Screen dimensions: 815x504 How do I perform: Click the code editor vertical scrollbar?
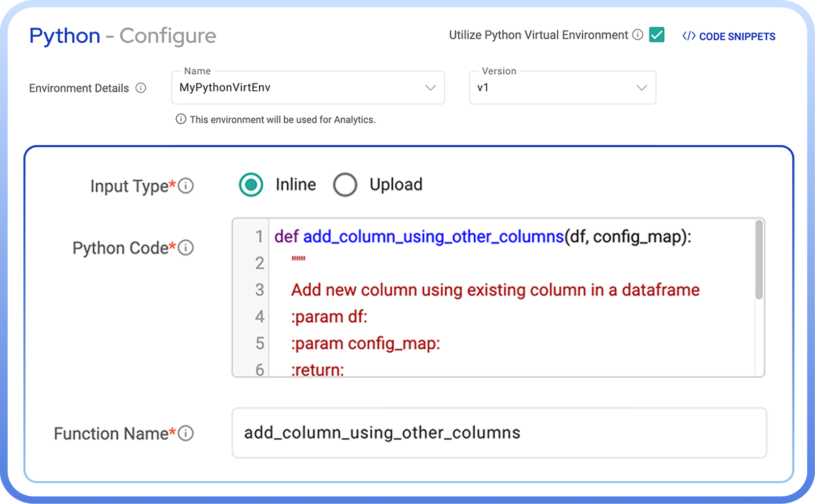[759, 260]
